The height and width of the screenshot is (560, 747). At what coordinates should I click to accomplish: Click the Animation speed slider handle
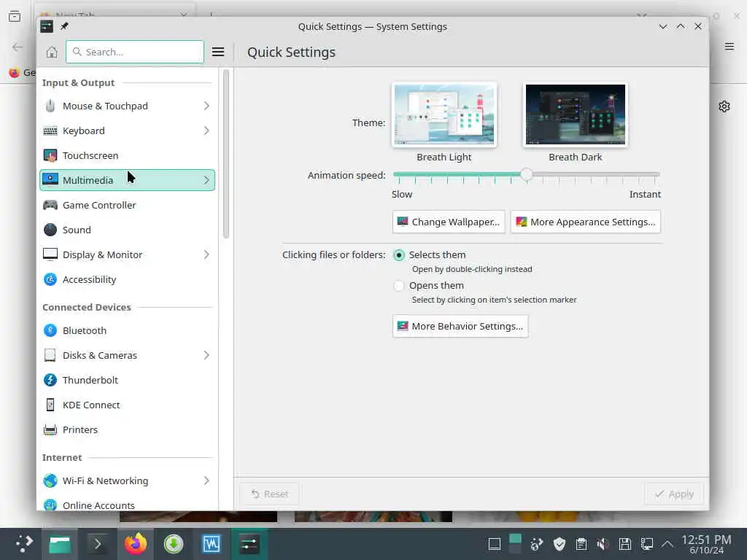click(527, 174)
